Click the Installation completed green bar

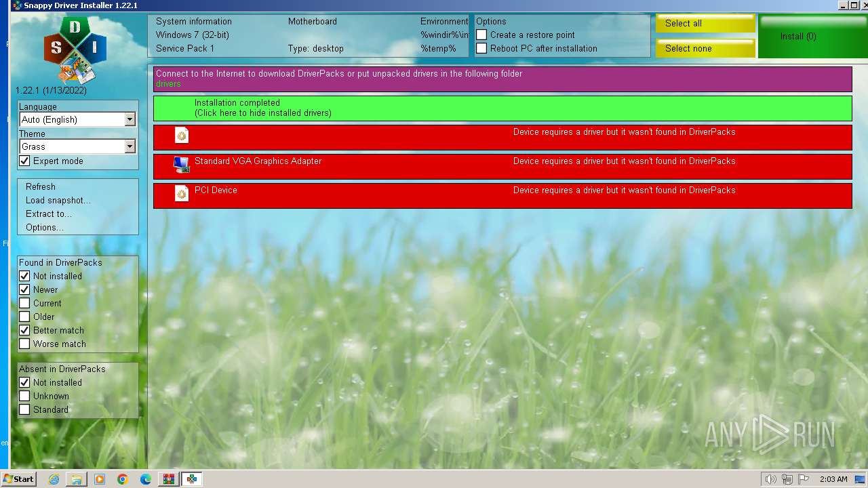pos(502,108)
